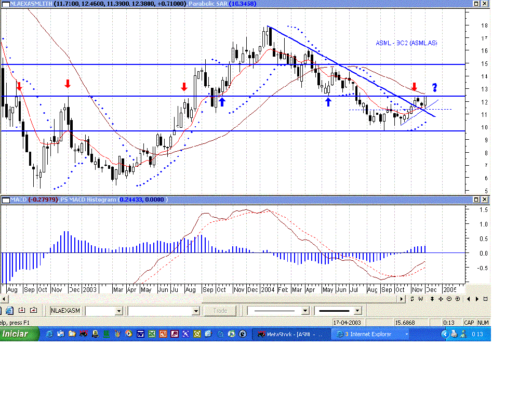The image size is (532, 399).
Task: Open price chart inner window control menu
Action: (5, 4)
